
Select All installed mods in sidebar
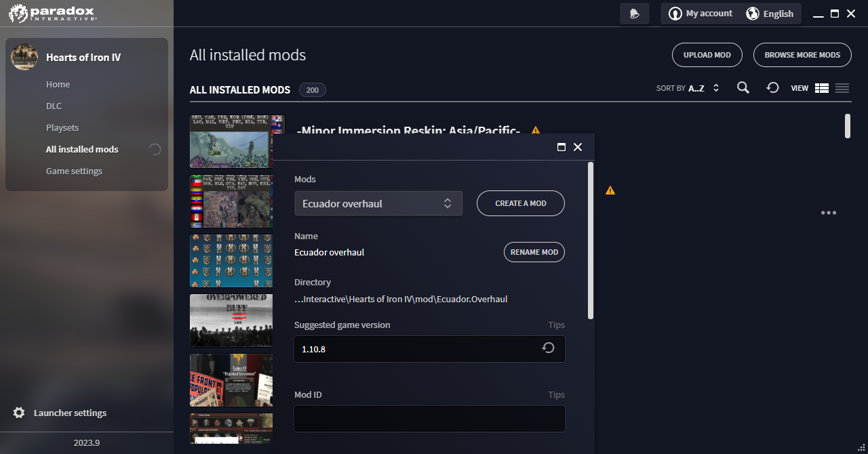[82, 149]
